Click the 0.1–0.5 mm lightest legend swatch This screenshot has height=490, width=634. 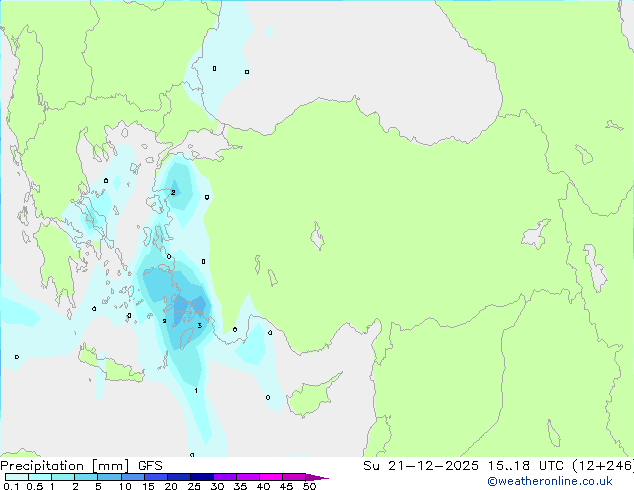click(17, 477)
